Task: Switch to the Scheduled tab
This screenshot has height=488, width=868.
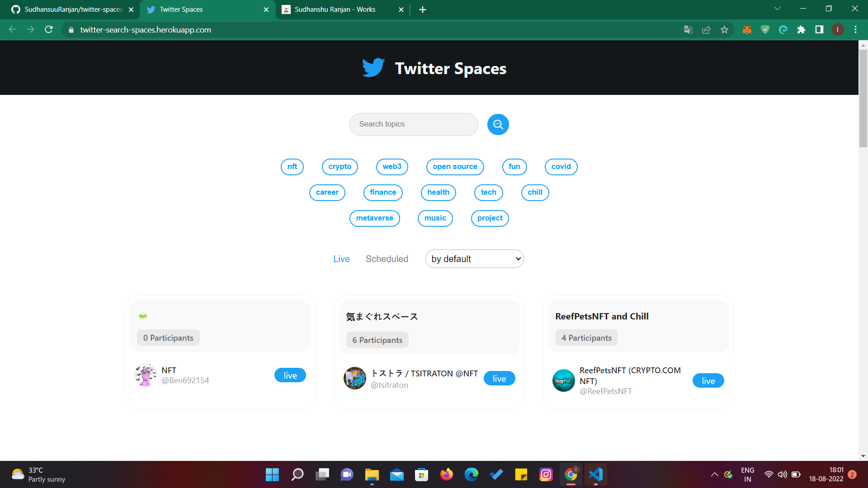Action: tap(387, 259)
